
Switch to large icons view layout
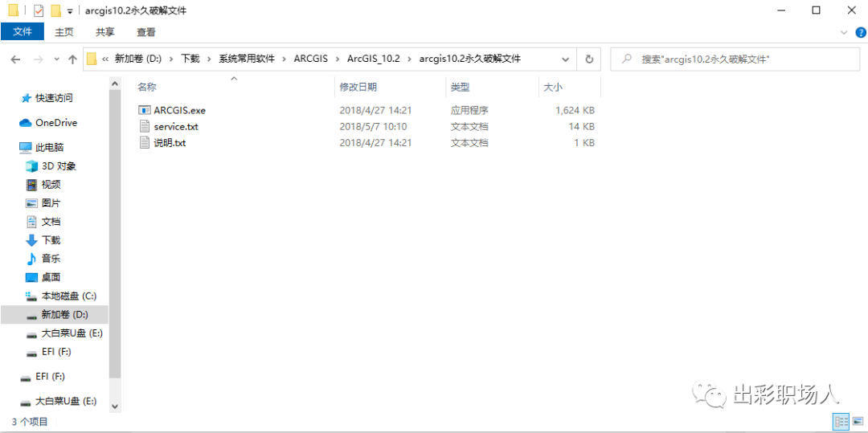coord(858,422)
